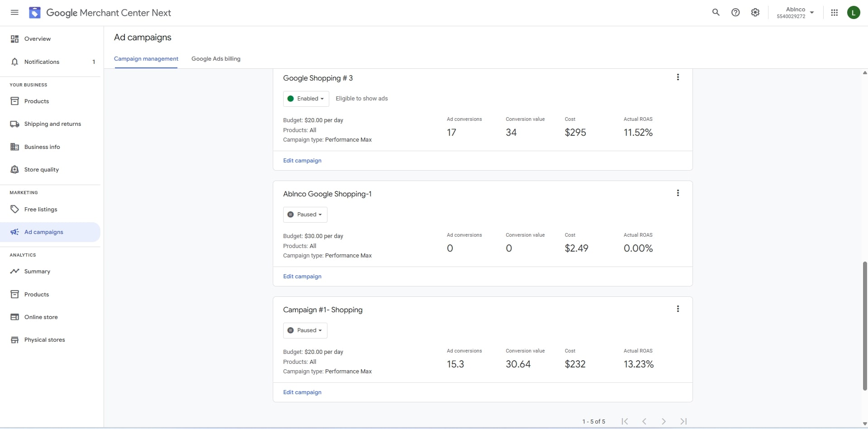868x429 pixels.
Task: Edit campaign for Campaign #1- Shopping
Action: point(302,392)
